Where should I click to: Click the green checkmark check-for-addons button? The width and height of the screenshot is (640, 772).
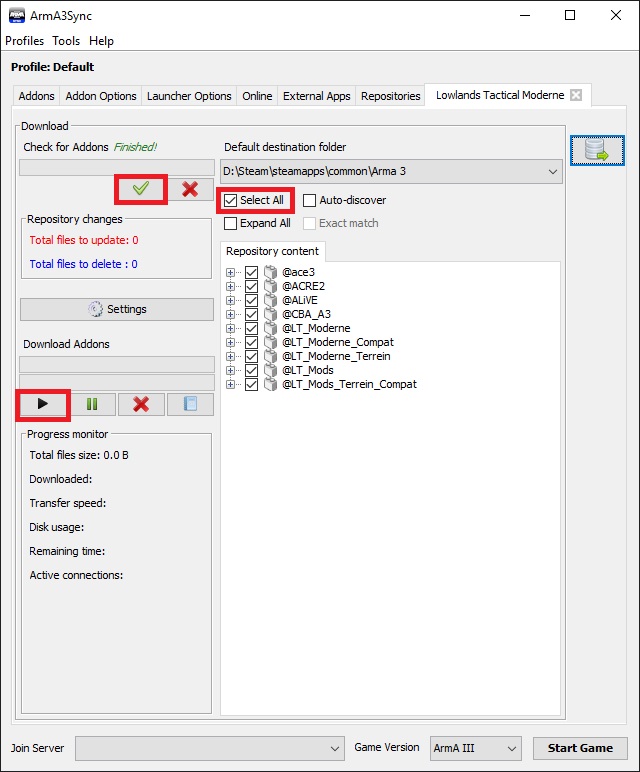coord(141,189)
